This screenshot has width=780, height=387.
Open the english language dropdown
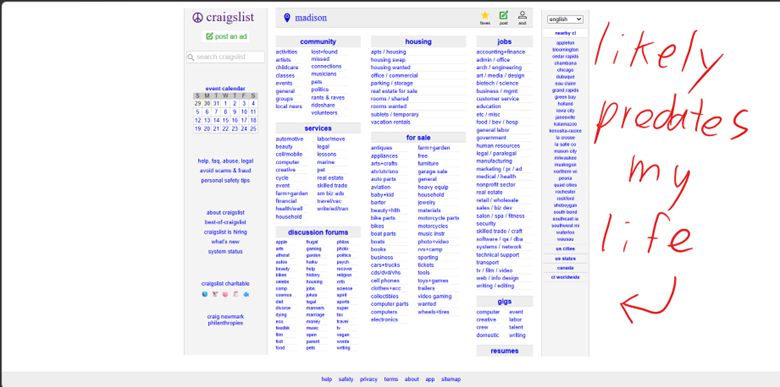tap(565, 19)
